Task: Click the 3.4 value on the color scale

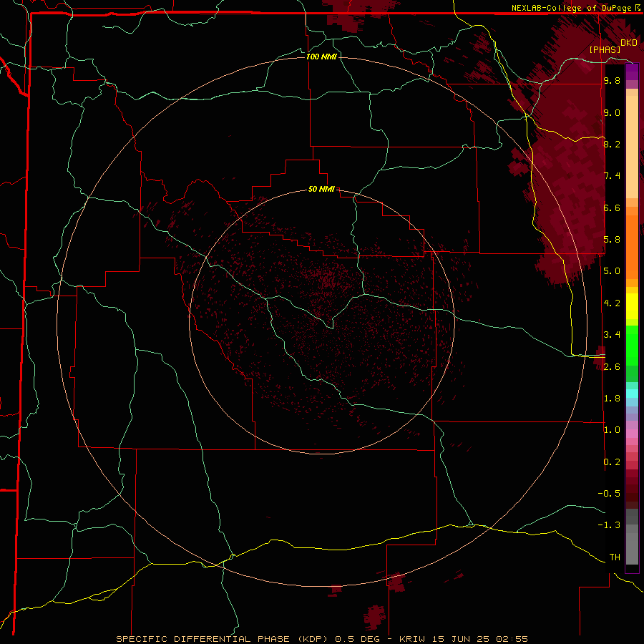Action: point(612,335)
